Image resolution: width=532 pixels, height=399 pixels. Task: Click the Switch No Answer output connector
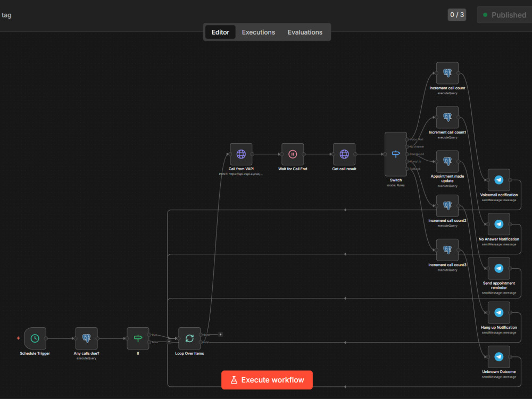tap(407, 147)
